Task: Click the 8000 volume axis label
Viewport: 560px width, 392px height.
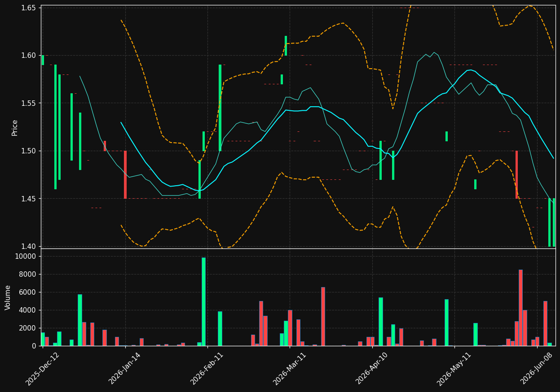Action: pos(27,274)
